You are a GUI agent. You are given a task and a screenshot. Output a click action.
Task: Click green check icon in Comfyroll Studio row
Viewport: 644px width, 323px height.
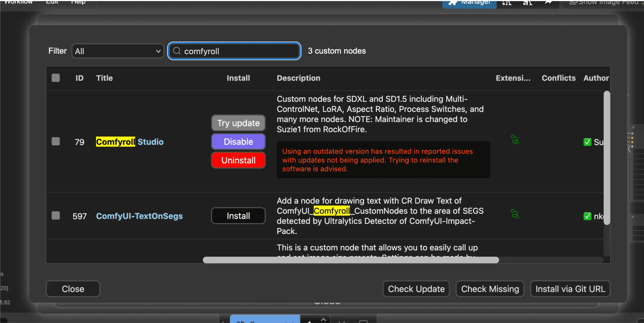coord(587,142)
